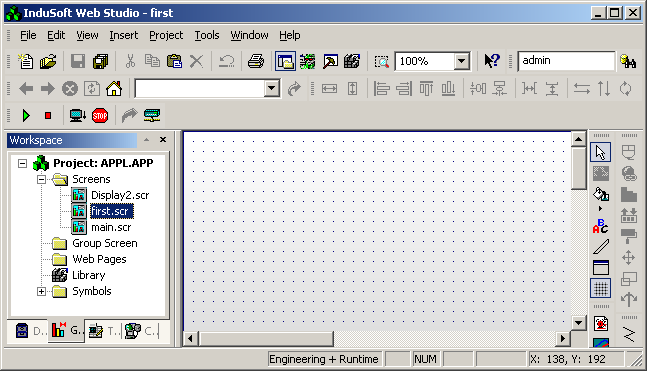Expand the Symbols folder

(41, 292)
